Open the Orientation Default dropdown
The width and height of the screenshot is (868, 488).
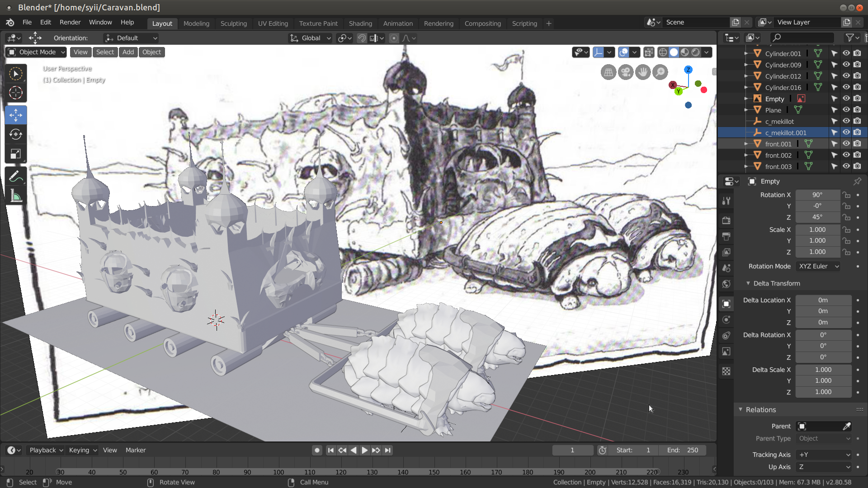click(131, 38)
